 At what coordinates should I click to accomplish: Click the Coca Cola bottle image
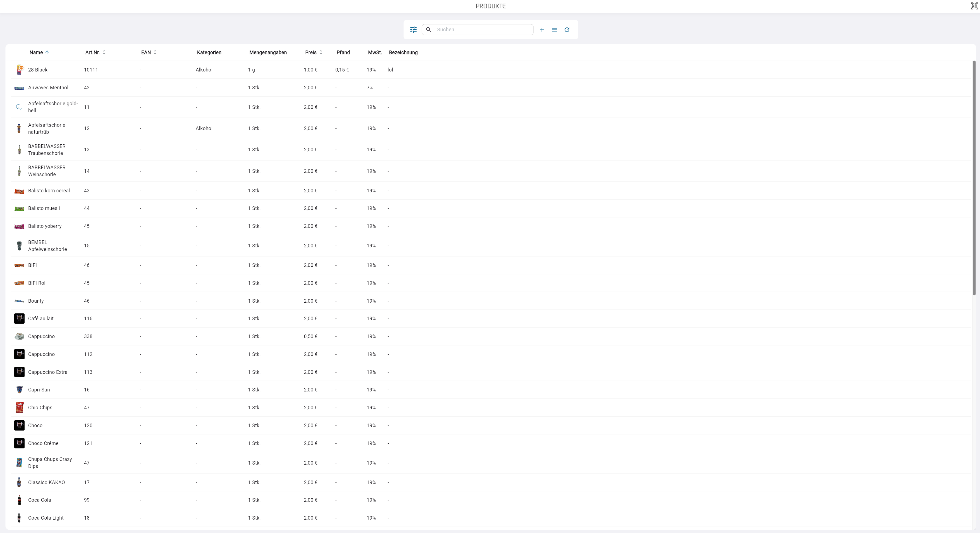19,500
